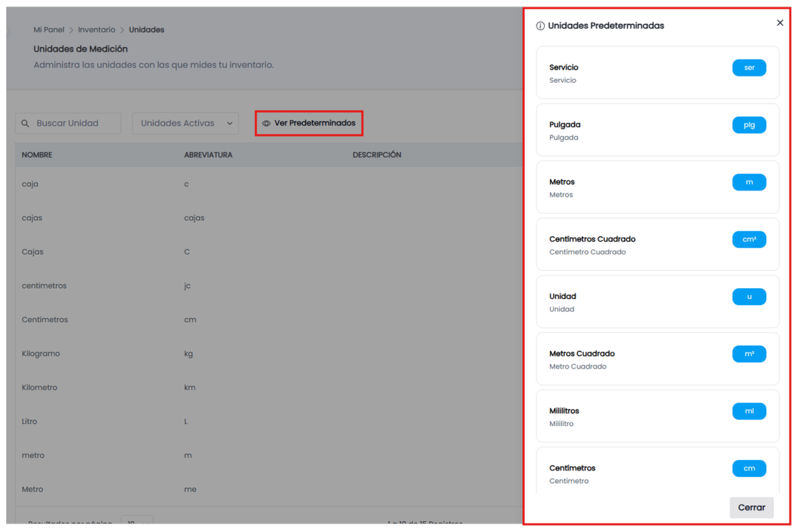
Task: Click the 'cm' badge in Centímetros card
Action: pos(749,468)
